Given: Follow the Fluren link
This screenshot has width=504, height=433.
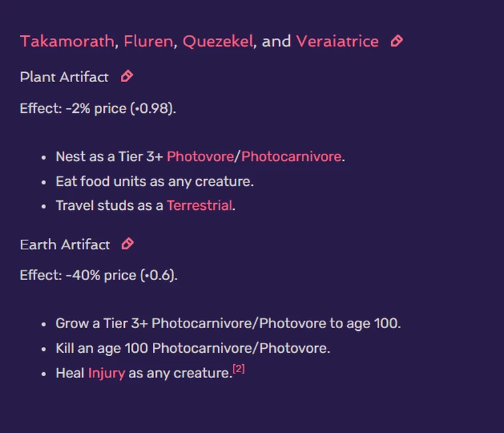Looking at the screenshot, I should click(148, 41).
